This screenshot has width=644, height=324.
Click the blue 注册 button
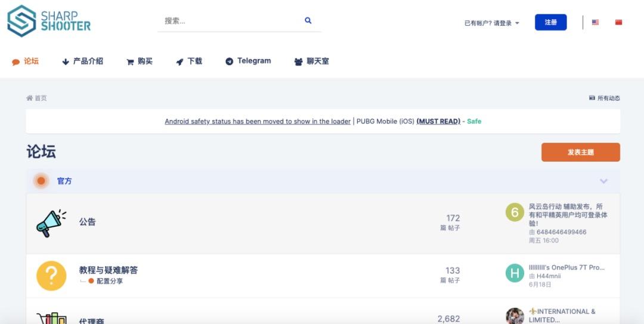[x=550, y=22]
